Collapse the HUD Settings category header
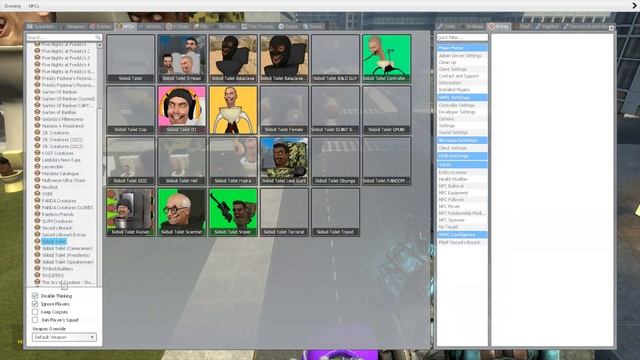This screenshot has width=640, height=360. point(462,156)
